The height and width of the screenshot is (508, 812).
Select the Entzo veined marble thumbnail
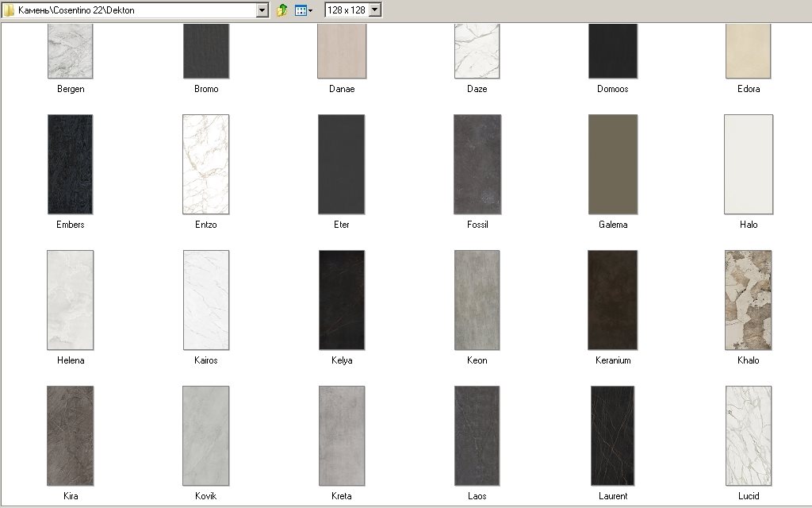point(205,164)
